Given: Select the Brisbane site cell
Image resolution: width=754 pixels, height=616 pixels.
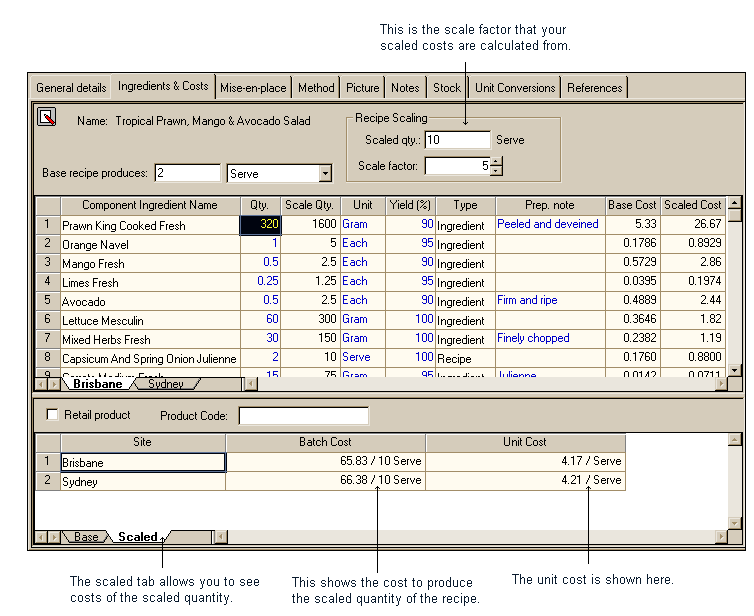Looking at the screenshot, I should coord(143,462).
